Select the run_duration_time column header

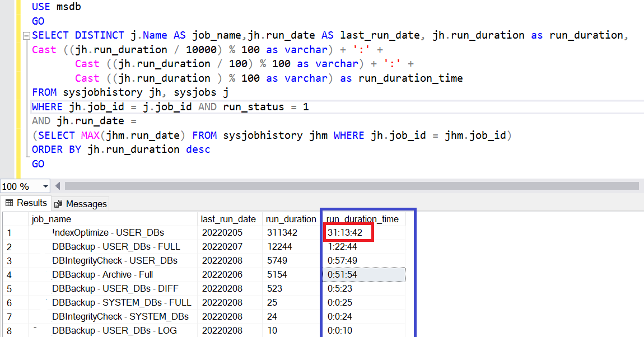[363, 219]
